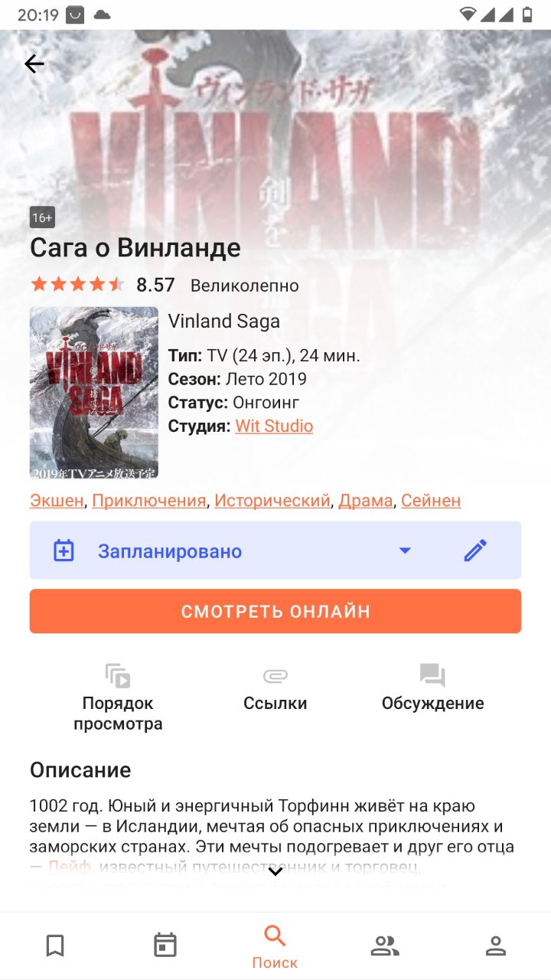
Task: Click the СМОТРЕТЬ ОНЛАЙН button
Action: (275, 611)
